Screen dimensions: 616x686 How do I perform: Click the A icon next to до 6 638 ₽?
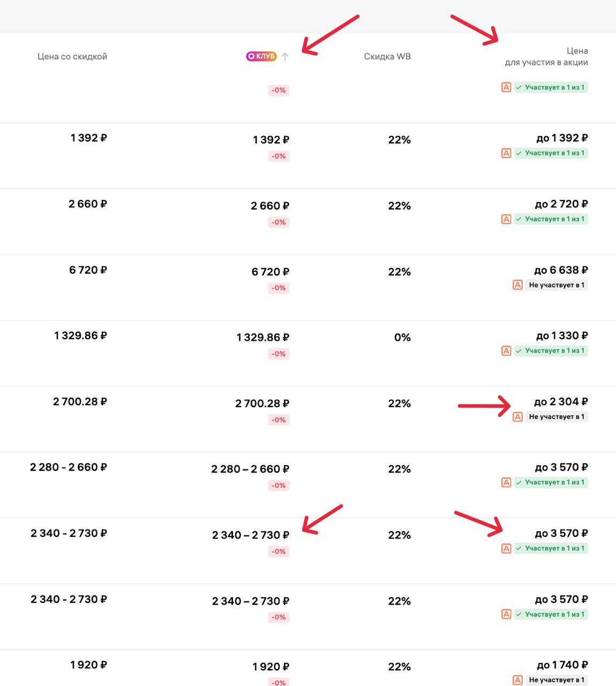[517, 285]
